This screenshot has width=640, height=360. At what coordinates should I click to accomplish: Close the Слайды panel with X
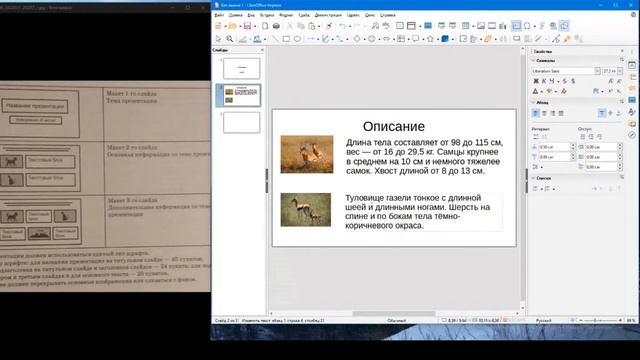tap(262, 50)
